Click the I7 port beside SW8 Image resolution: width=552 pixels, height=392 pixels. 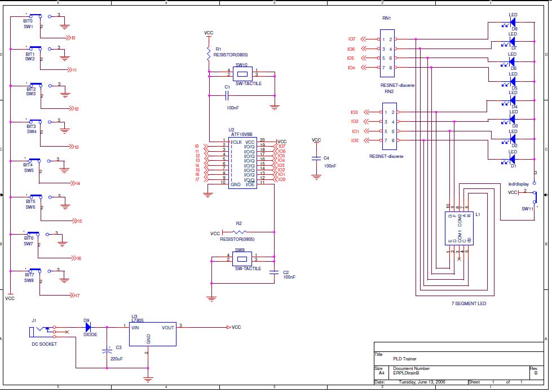[x=75, y=295]
